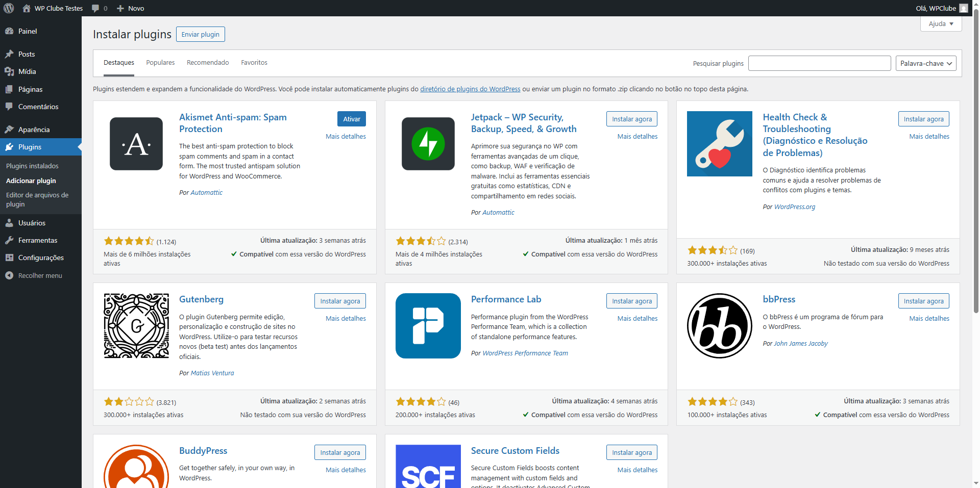
Task: Select the Destaques tab
Action: pos(119,63)
